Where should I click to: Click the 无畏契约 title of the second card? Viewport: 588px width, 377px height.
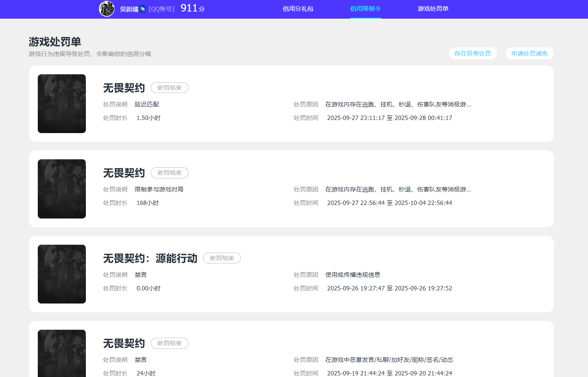click(124, 172)
